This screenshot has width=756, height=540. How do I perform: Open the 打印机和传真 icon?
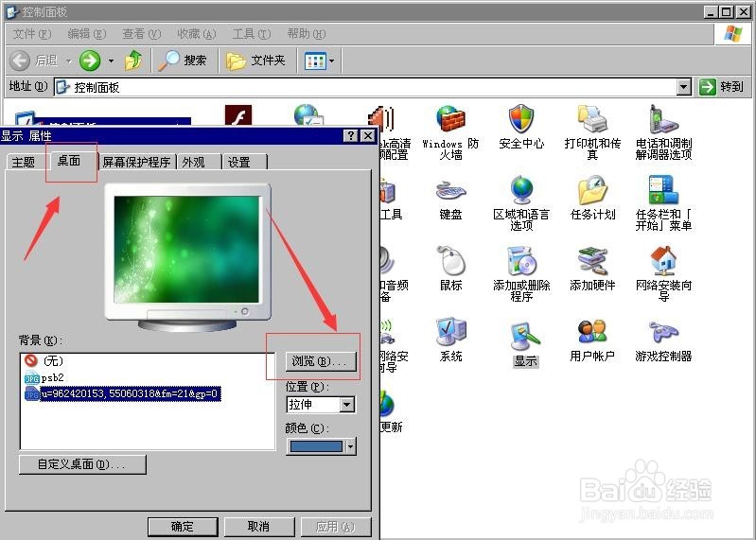click(592, 118)
